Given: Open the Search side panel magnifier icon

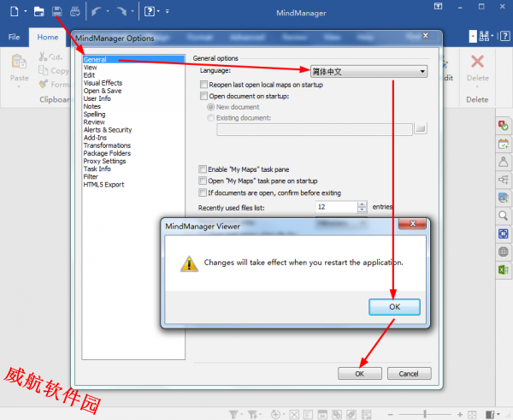Looking at the screenshot, I should 504,216.
